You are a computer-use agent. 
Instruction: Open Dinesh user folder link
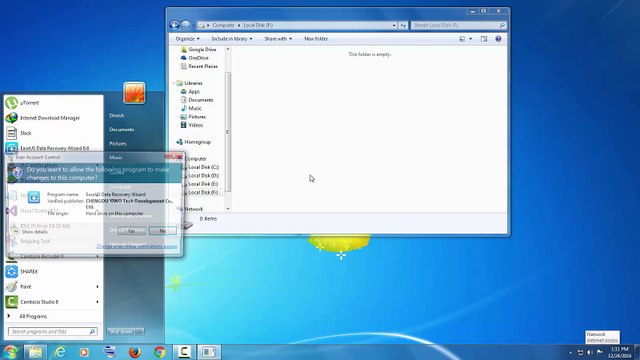click(x=116, y=116)
